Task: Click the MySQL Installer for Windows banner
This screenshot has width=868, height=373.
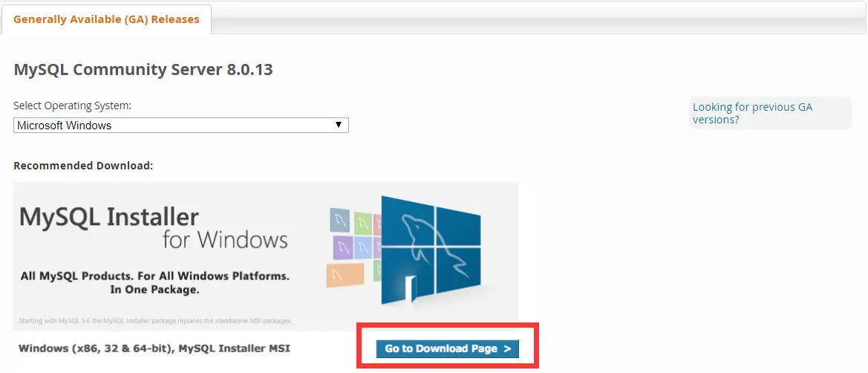Action: [x=266, y=256]
